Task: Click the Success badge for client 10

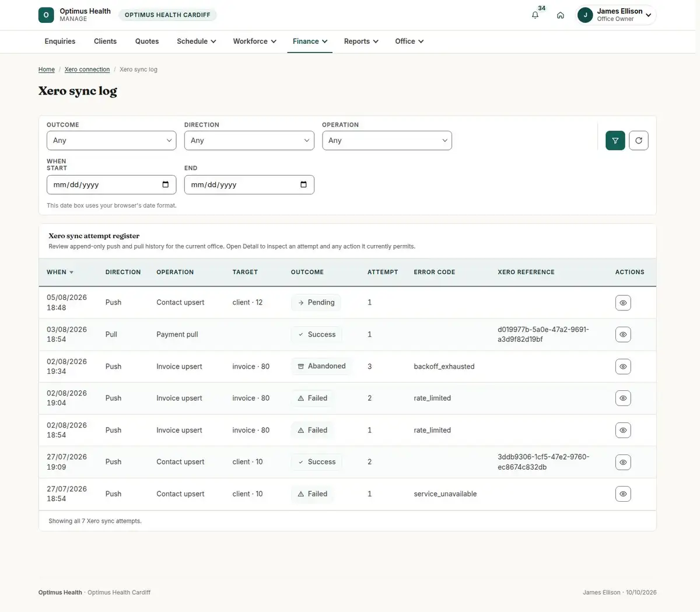Action: click(x=317, y=461)
